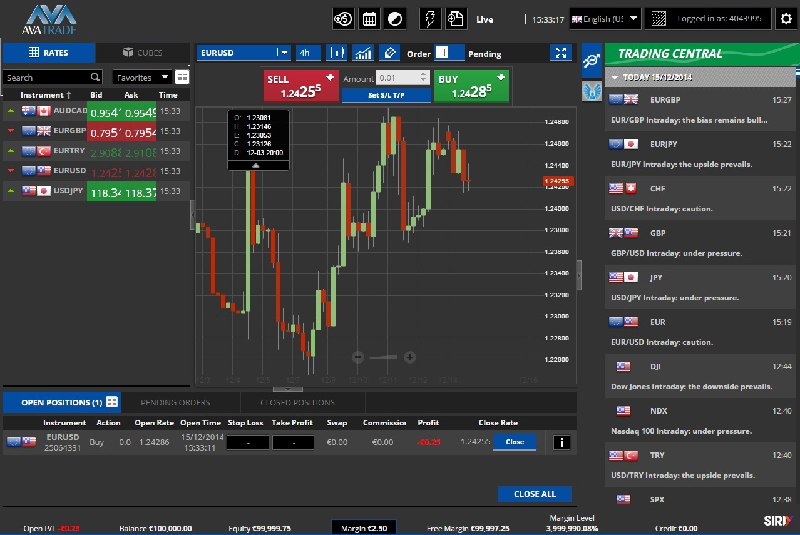Collapse the rates panel side handle
Viewport: 800px width, 535px height.
point(192,215)
